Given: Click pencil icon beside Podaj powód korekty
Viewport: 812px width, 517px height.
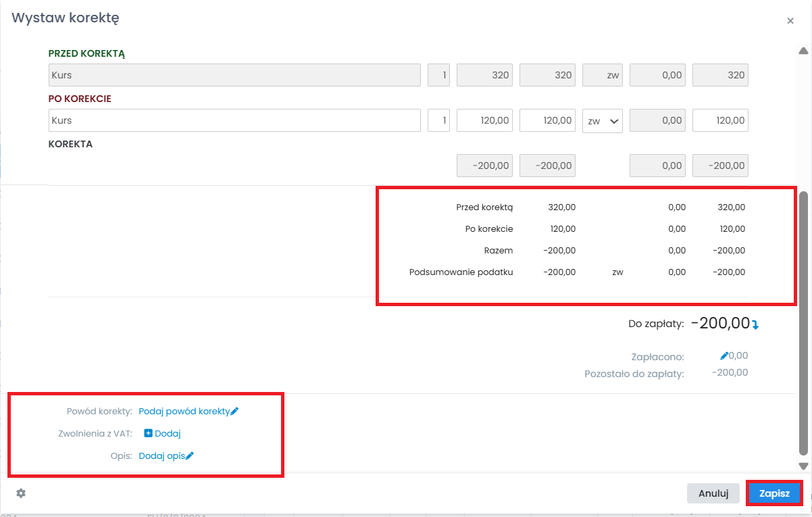Looking at the screenshot, I should click(234, 411).
